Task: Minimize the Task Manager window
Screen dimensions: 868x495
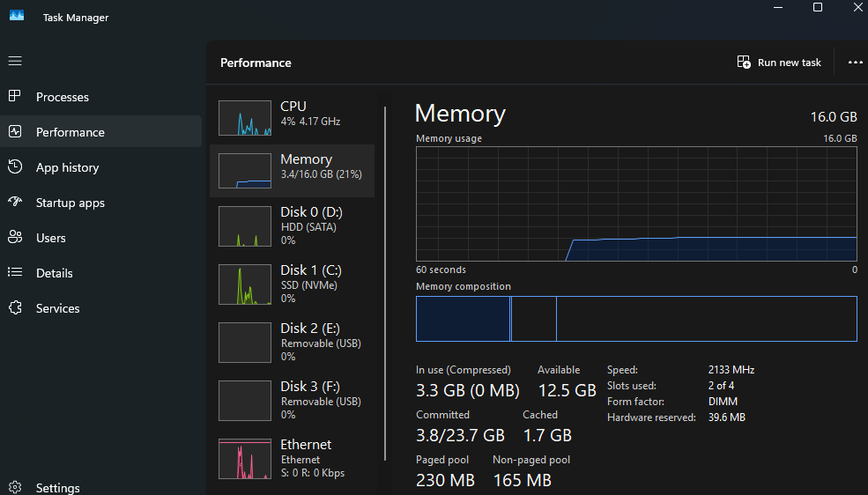Action: [x=778, y=7]
